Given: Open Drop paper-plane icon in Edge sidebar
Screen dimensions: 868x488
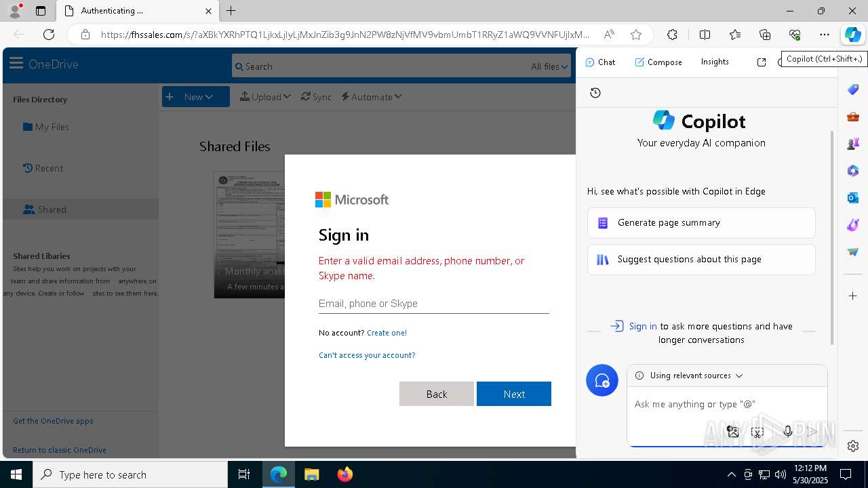Looking at the screenshot, I should pos(853,252).
